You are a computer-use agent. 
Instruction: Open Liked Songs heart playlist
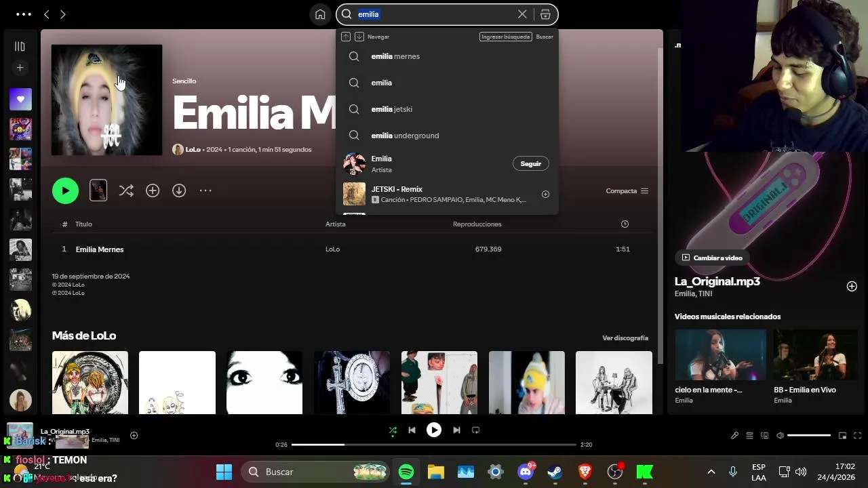pyautogui.click(x=20, y=100)
